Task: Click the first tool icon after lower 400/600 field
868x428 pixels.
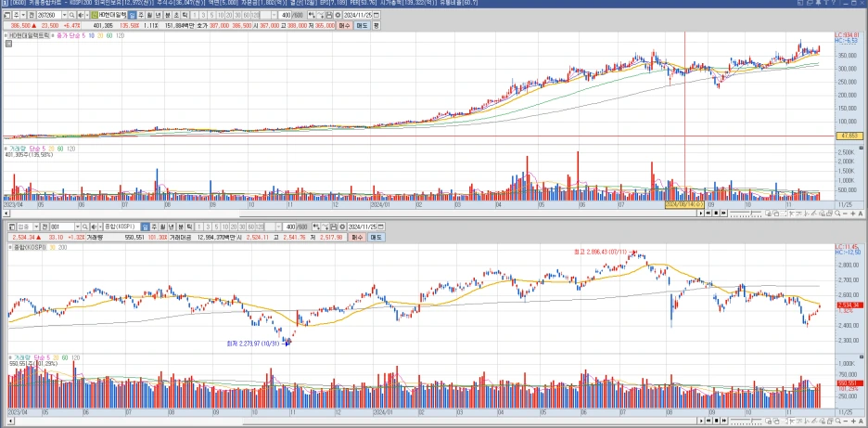Action: click(x=315, y=227)
